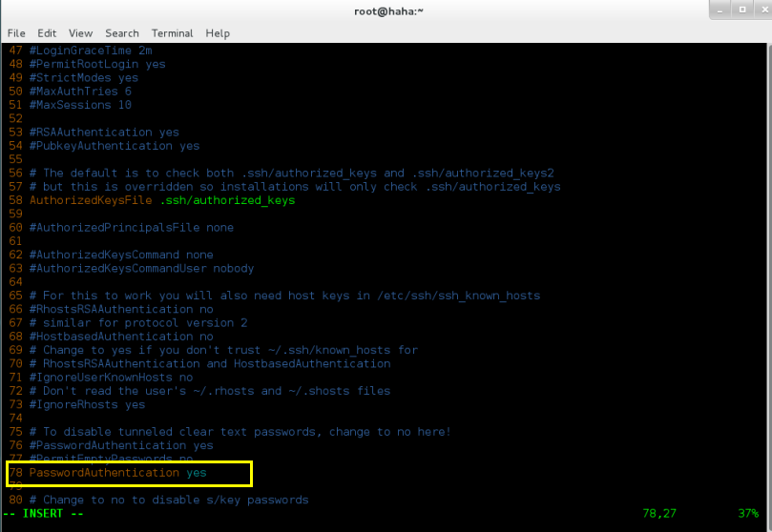Click 'PasswordAuthentication' keyword on line 78
The height and width of the screenshot is (532, 772).
[x=104, y=473]
